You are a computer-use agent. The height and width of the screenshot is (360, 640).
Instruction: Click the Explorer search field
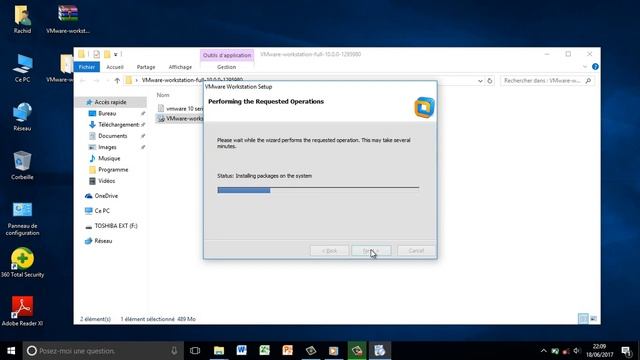click(x=547, y=81)
